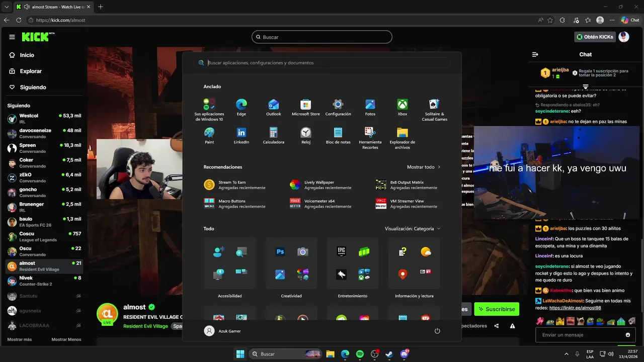
Task: Open Spotify from the taskbar
Action: tap(360, 354)
